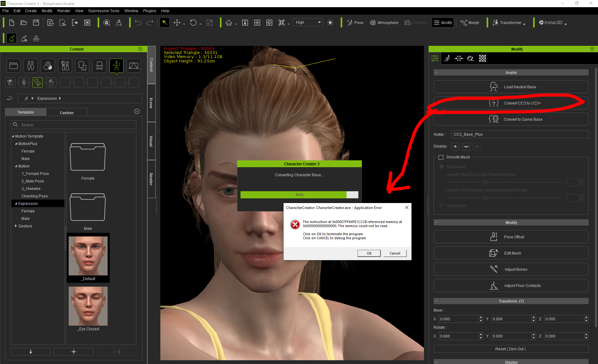Image resolution: width=598 pixels, height=364 pixels.
Task: Click the Redo arrow icon
Action: click(150, 23)
